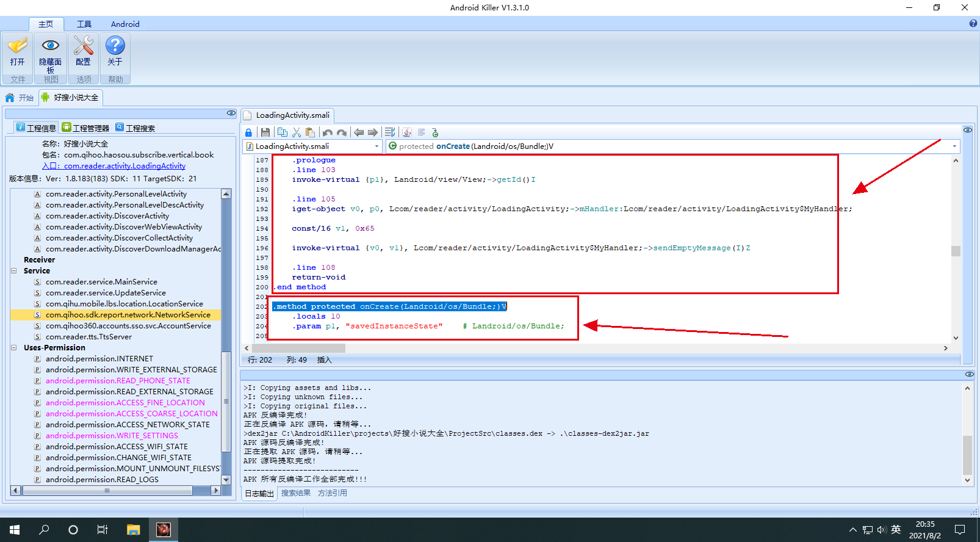980x542 pixels.
Task: Toggle eye icon at editor panel right edge
Action: [x=968, y=130]
